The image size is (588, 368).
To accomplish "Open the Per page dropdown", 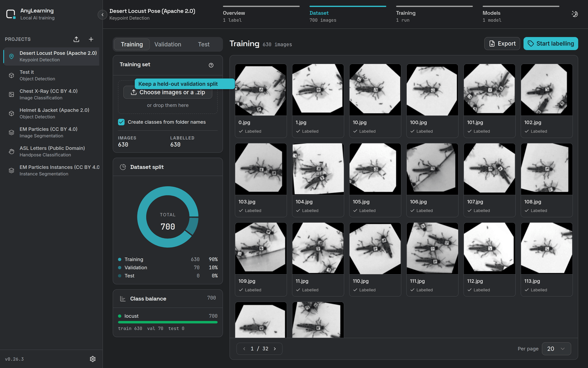I will 556,349.
